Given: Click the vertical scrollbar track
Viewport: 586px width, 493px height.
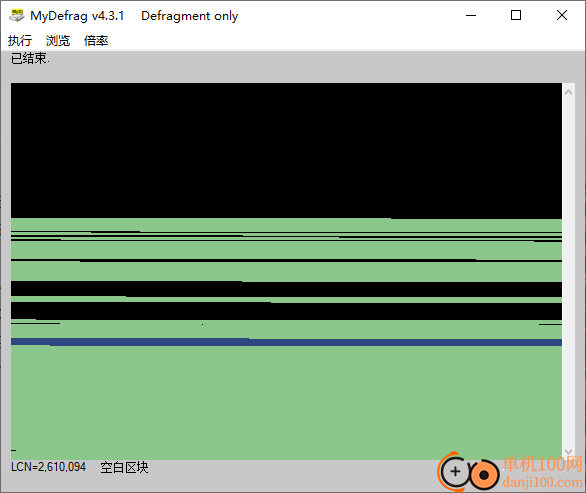Looking at the screenshot, I should pyautogui.click(x=568, y=272).
